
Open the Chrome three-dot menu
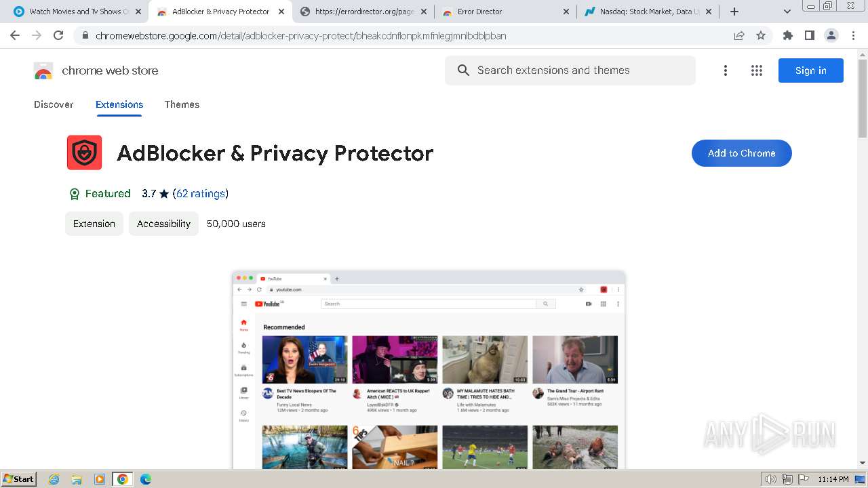point(853,35)
